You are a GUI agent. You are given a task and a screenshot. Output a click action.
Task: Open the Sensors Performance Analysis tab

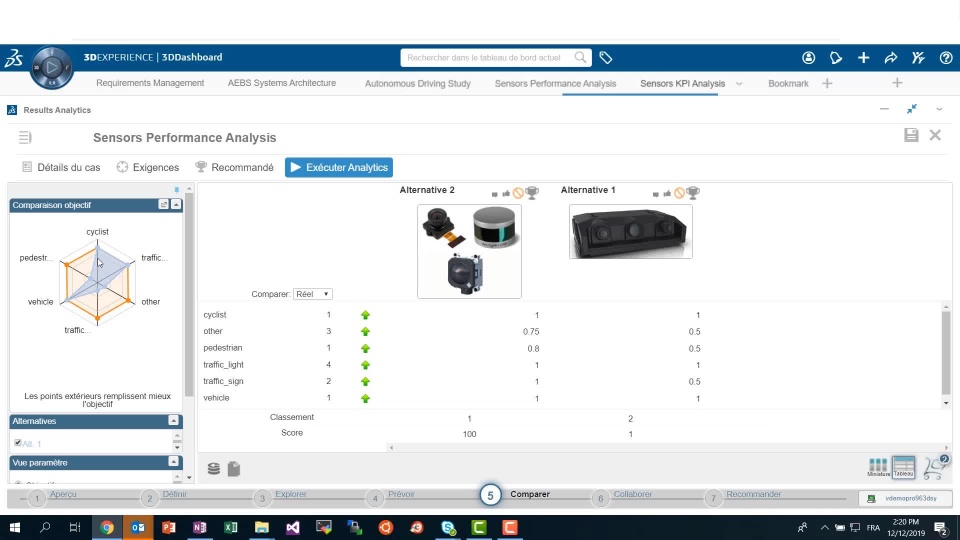[x=555, y=84]
